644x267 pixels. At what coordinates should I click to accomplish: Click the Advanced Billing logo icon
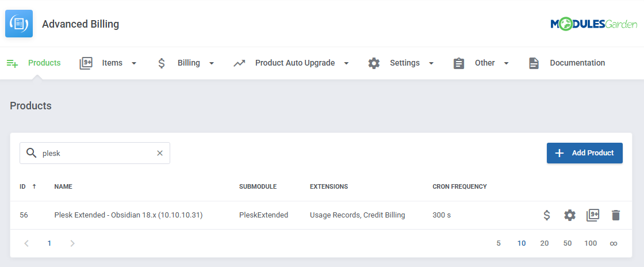[x=19, y=24]
